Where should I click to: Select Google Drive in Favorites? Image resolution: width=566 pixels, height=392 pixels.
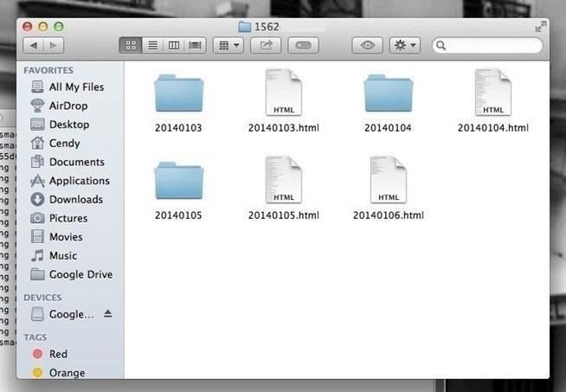coord(80,274)
